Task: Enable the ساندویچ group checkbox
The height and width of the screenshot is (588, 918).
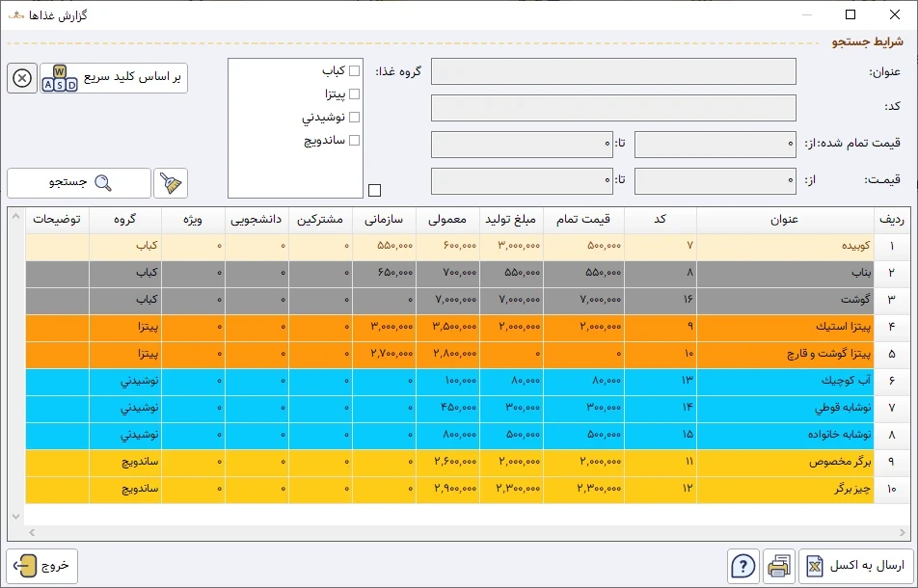Action: point(354,141)
